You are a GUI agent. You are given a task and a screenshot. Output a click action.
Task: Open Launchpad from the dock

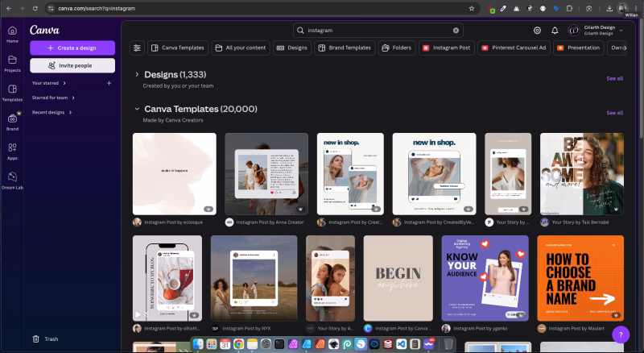212,343
